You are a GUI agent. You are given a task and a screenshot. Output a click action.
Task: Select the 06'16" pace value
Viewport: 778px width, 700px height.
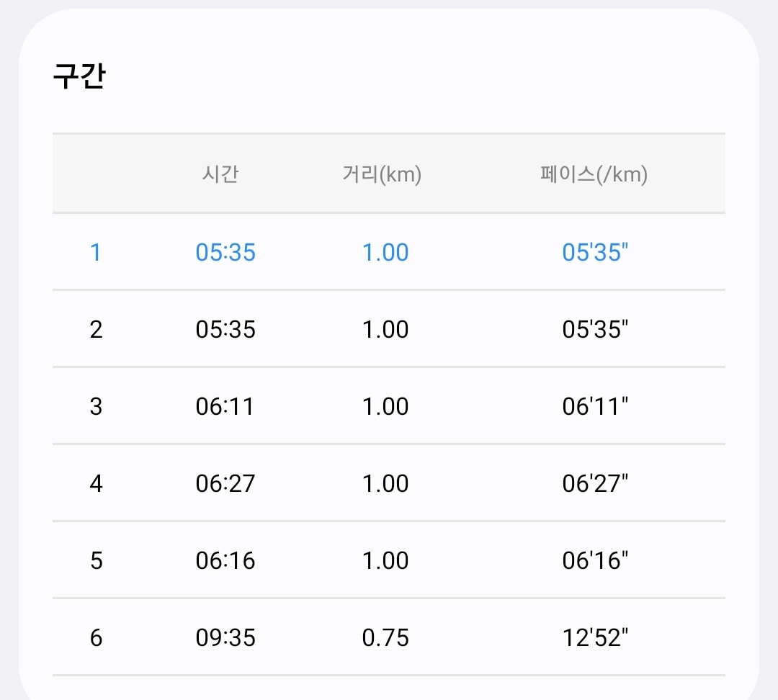tap(595, 561)
